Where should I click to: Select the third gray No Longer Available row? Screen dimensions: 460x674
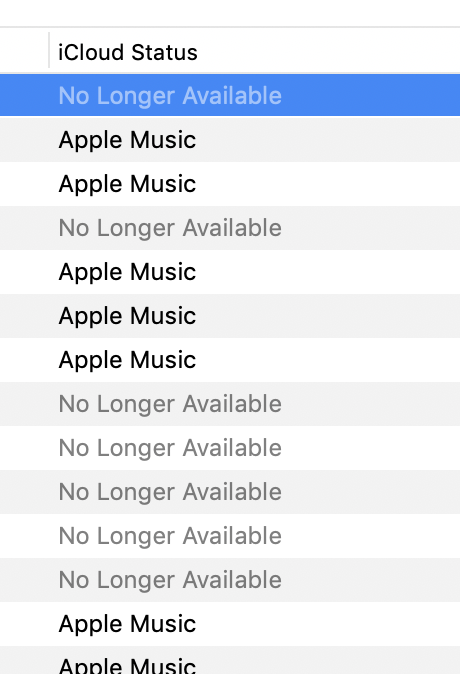pos(230,448)
